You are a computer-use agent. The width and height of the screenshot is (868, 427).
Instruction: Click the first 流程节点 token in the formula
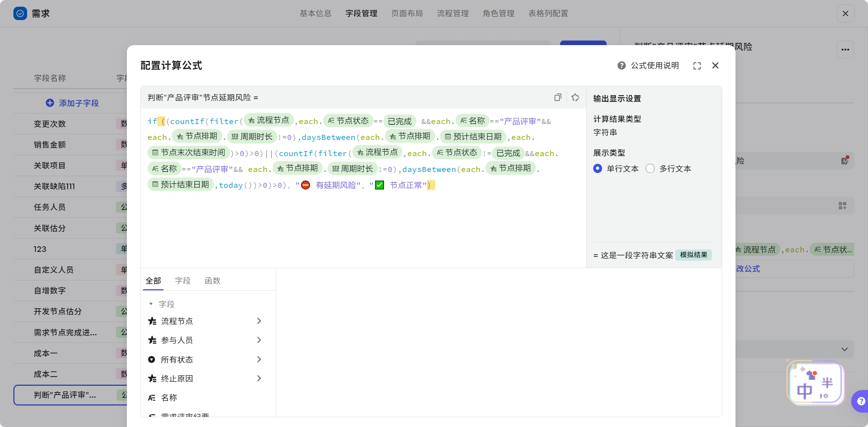point(268,120)
